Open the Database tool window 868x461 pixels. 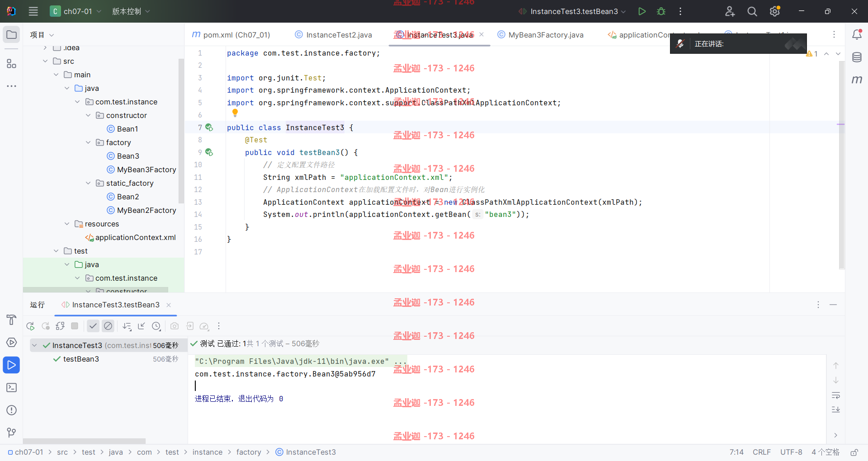857,57
